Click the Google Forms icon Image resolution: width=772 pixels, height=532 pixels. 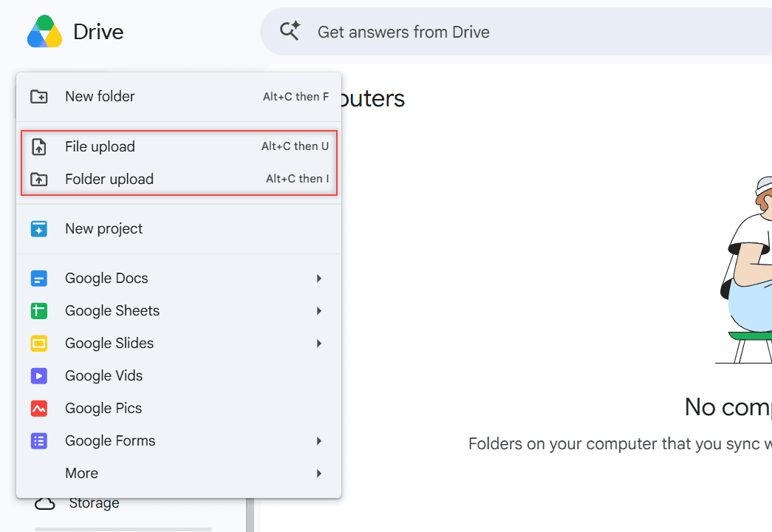[39, 441]
